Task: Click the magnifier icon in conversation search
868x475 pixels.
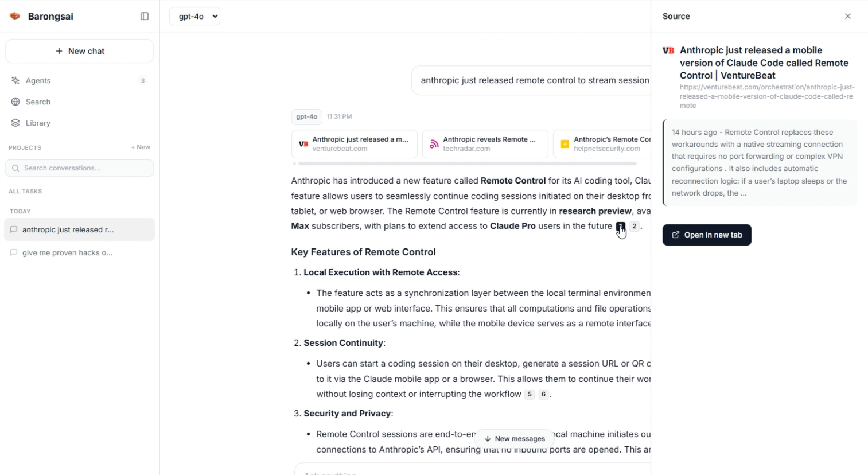Action: tap(15, 168)
